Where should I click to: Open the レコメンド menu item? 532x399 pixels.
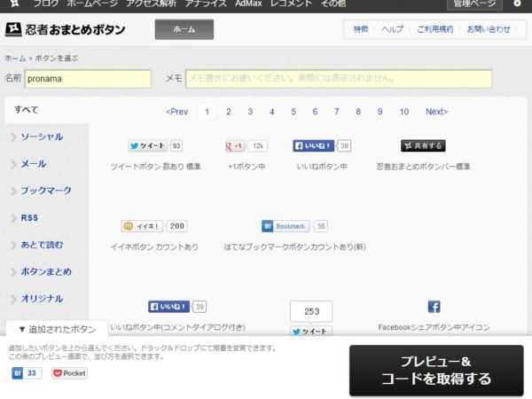click(291, 4)
